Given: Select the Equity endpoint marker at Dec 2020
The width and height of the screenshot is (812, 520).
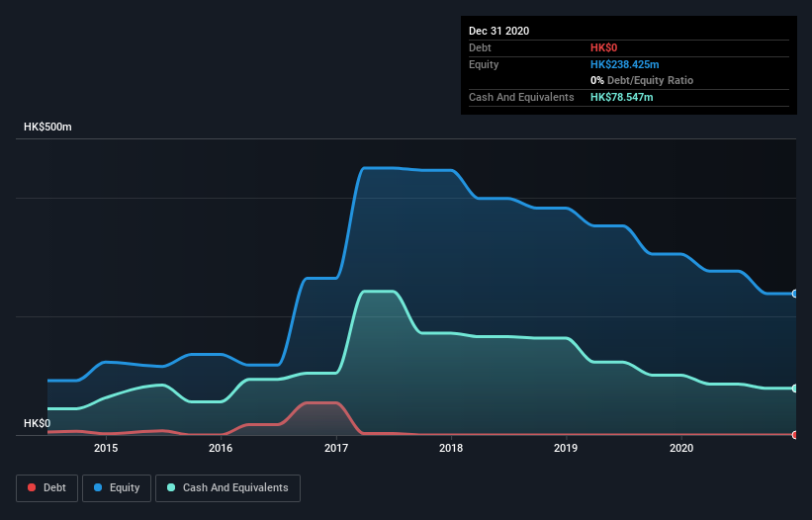Looking at the screenshot, I should [x=795, y=294].
